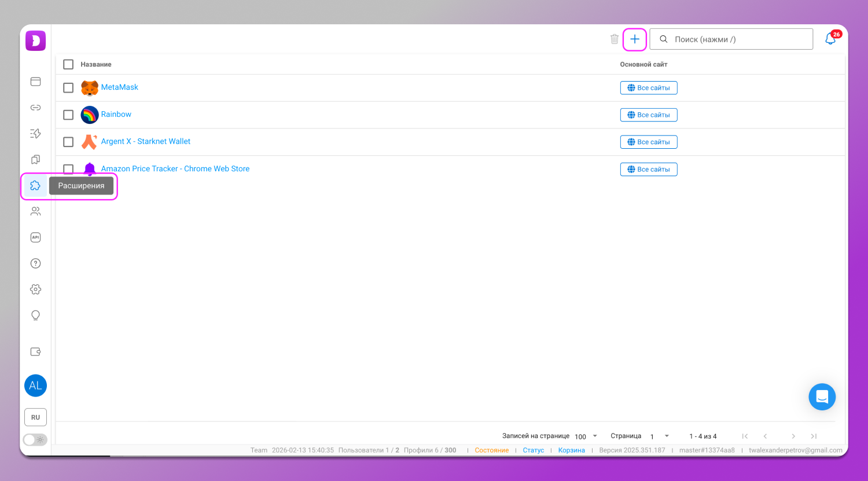
Task: Open the RU language selector
Action: (35, 417)
